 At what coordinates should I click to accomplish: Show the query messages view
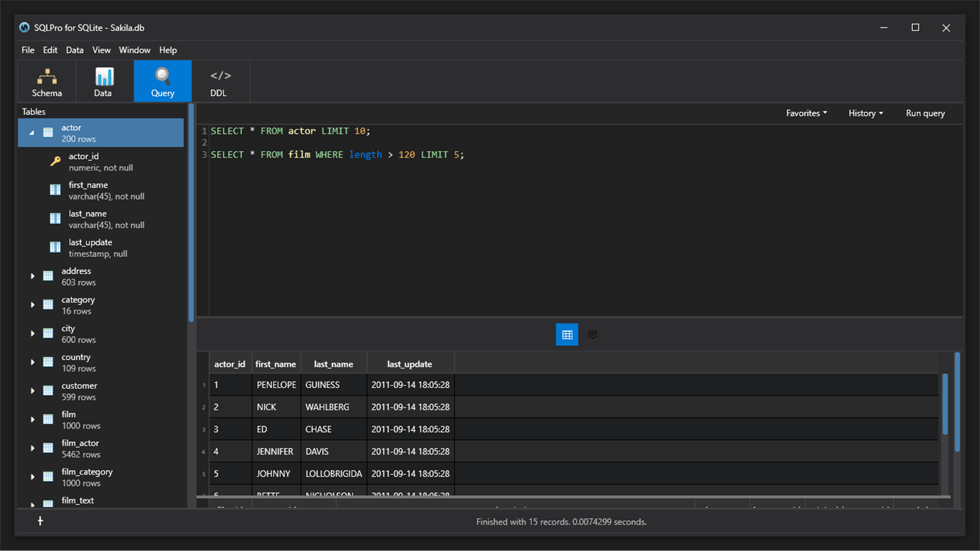coord(593,335)
